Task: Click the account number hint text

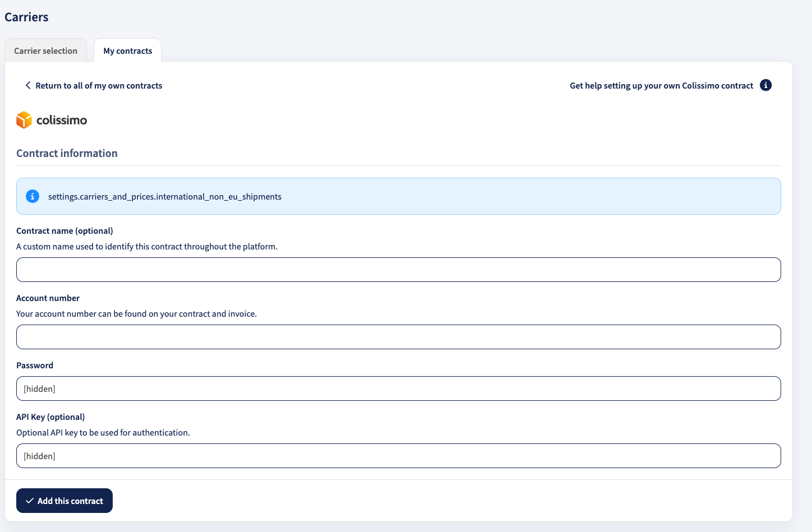Action: click(136, 313)
